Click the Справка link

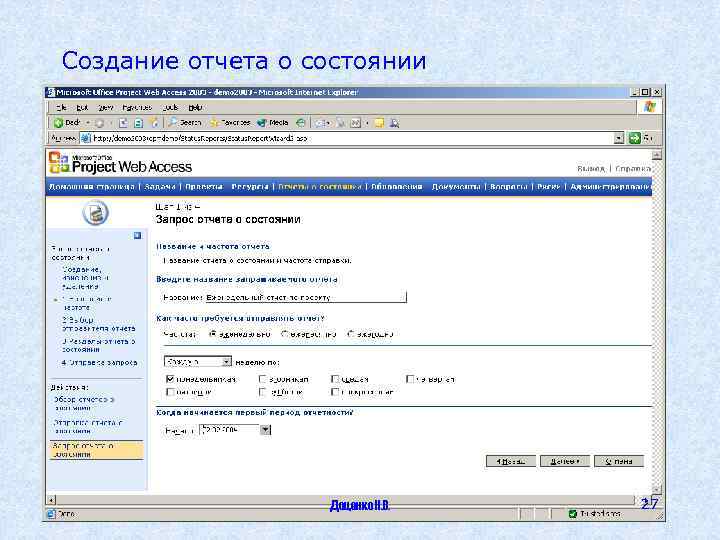coord(633,169)
